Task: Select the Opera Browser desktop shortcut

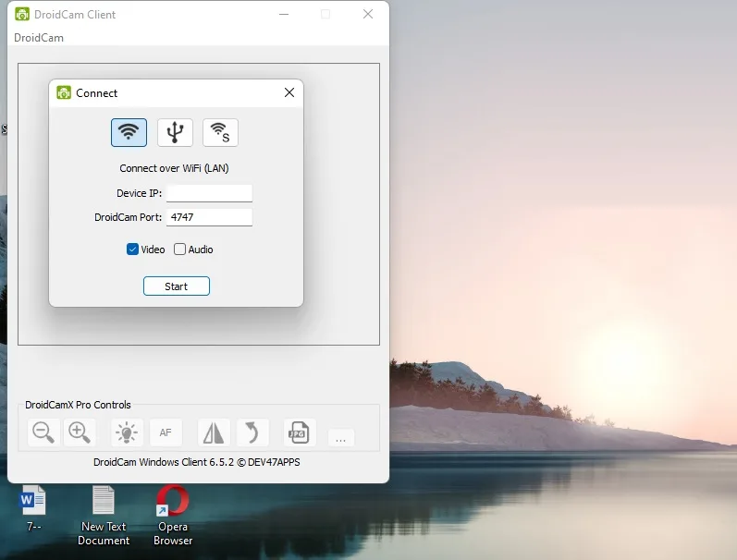Action: (x=173, y=516)
